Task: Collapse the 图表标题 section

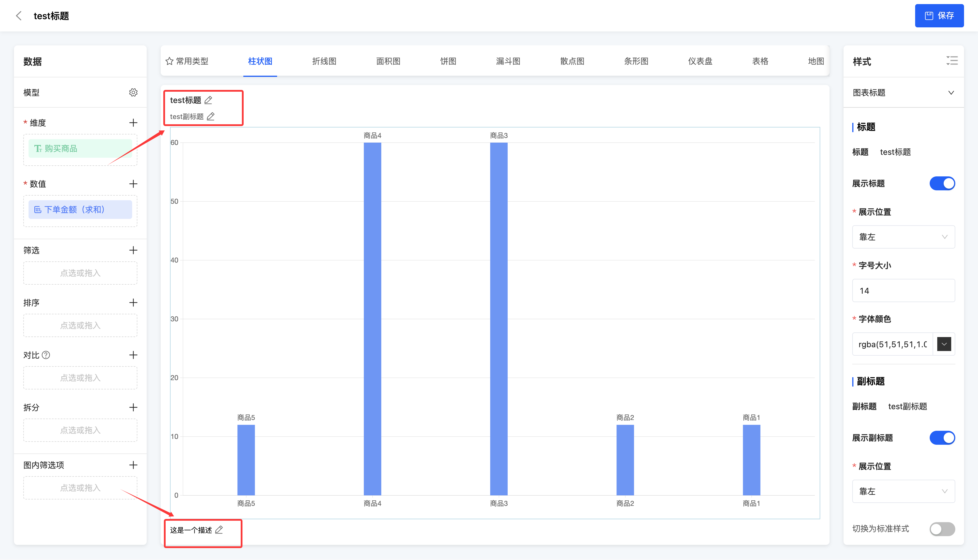Action: pyautogui.click(x=951, y=93)
